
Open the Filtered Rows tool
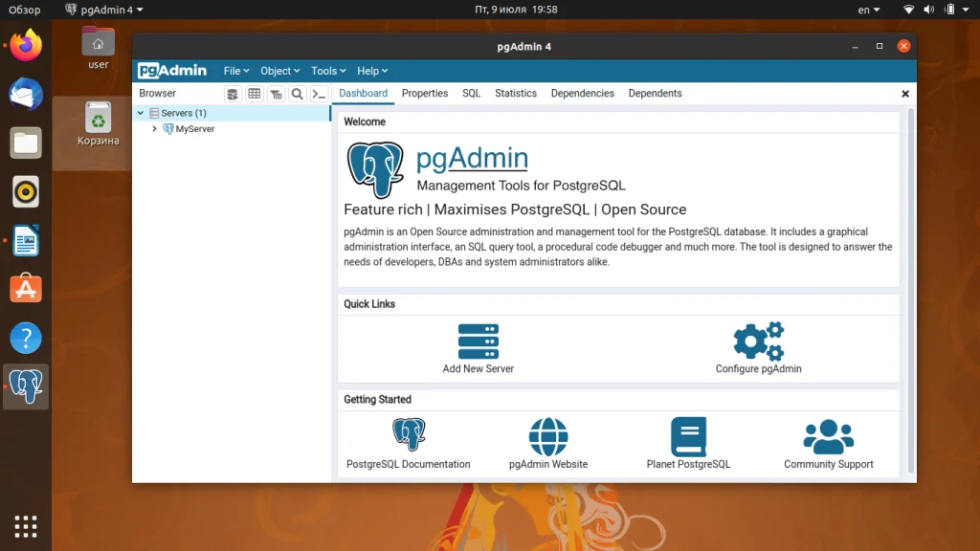tap(276, 94)
